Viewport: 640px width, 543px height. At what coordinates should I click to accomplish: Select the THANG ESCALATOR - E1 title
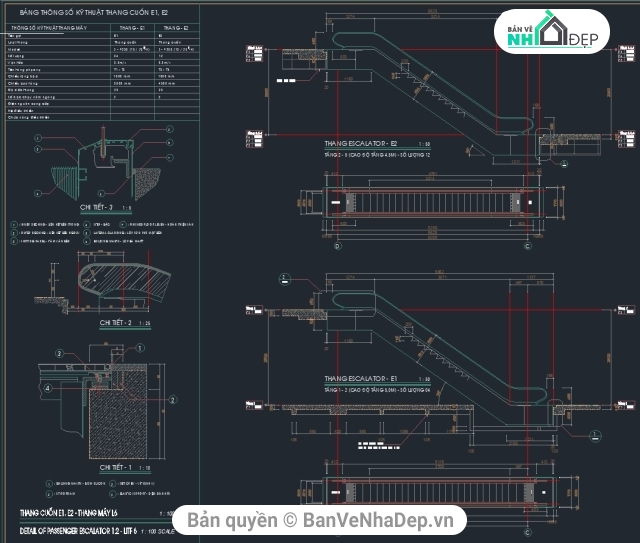click(361, 379)
